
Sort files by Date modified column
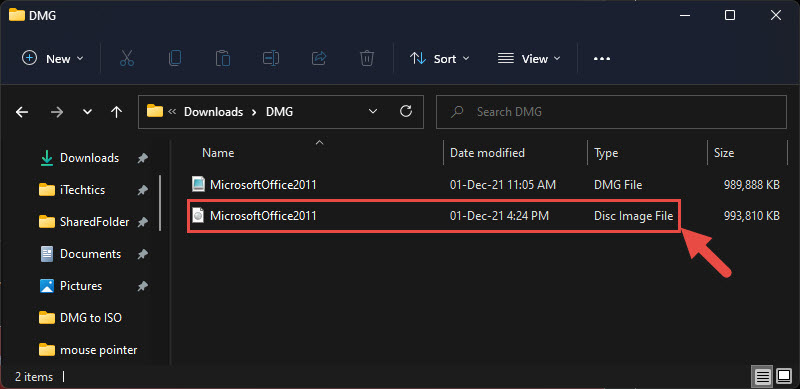[487, 153]
